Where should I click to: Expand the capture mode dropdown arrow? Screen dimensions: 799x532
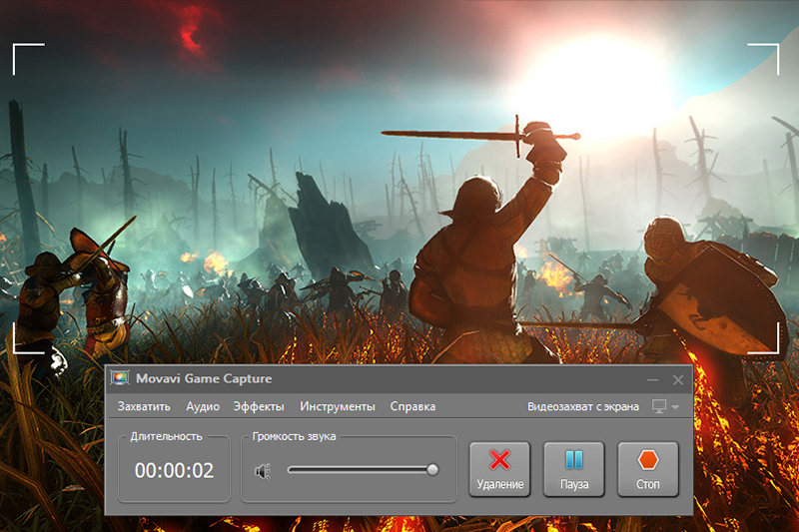click(x=676, y=407)
